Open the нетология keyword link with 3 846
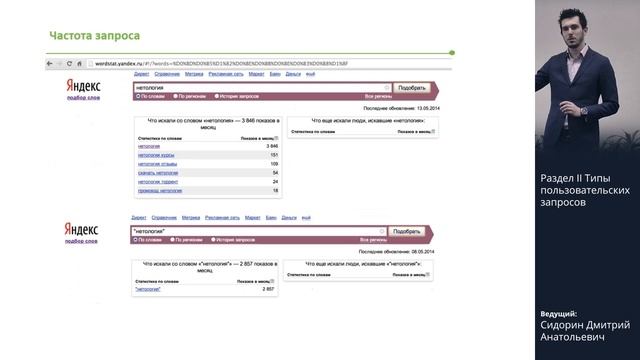This screenshot has width=640, height=360. tap(149, 146)
